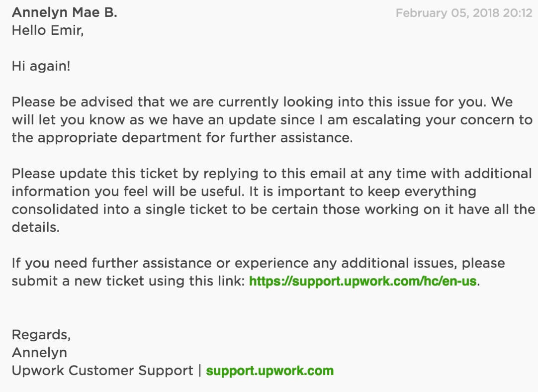Click the 'Annelyn' signature name

coord(39,353)
